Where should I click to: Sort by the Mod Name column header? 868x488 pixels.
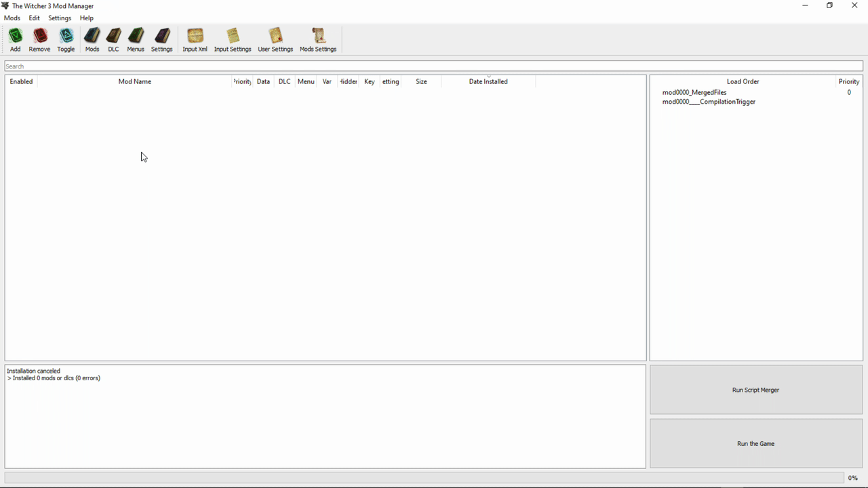tap(135, 81)
